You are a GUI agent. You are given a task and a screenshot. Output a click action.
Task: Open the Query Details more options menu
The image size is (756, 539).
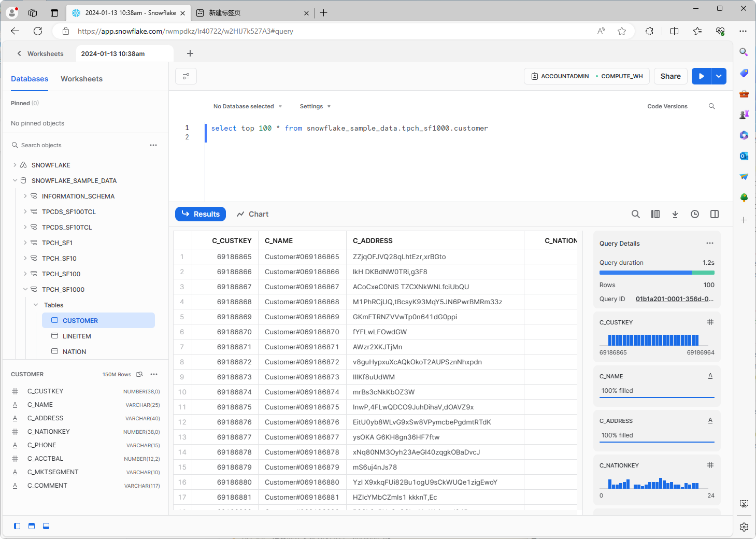pos(709,244)
